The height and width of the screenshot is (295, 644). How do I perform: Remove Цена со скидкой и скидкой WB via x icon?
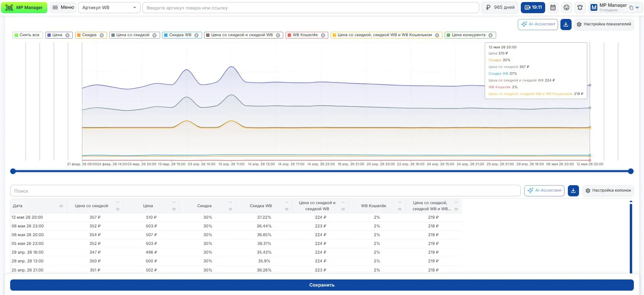tap(278, 35)
